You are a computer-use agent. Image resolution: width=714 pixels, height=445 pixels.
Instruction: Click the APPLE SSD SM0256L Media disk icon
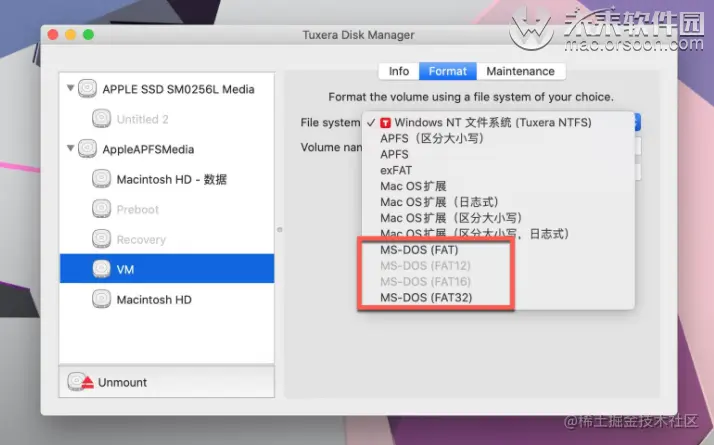click(x=87, y=88)
